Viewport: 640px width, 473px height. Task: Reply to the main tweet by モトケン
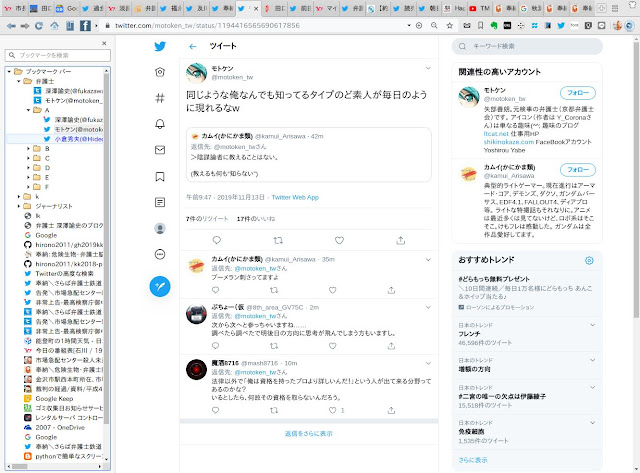click(217, 240)
